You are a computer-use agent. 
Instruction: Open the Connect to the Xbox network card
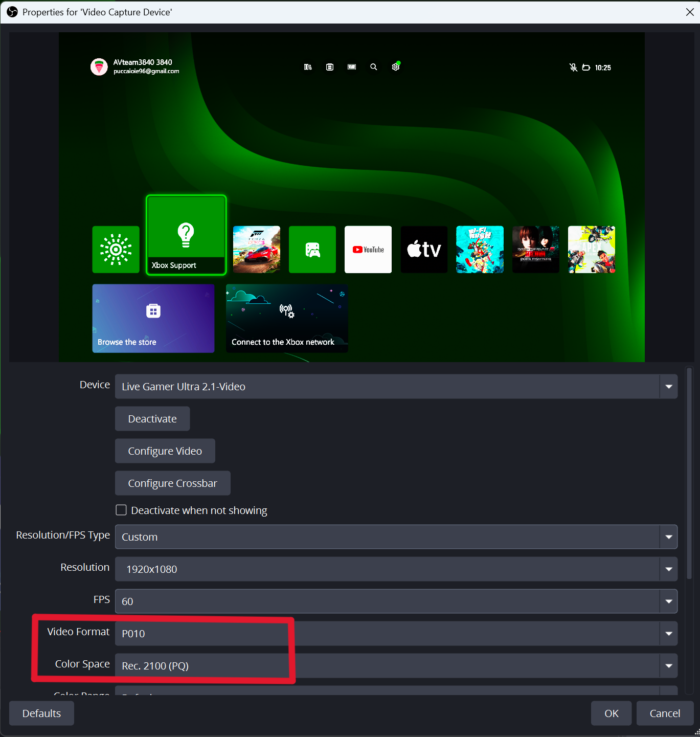[287, 319]
